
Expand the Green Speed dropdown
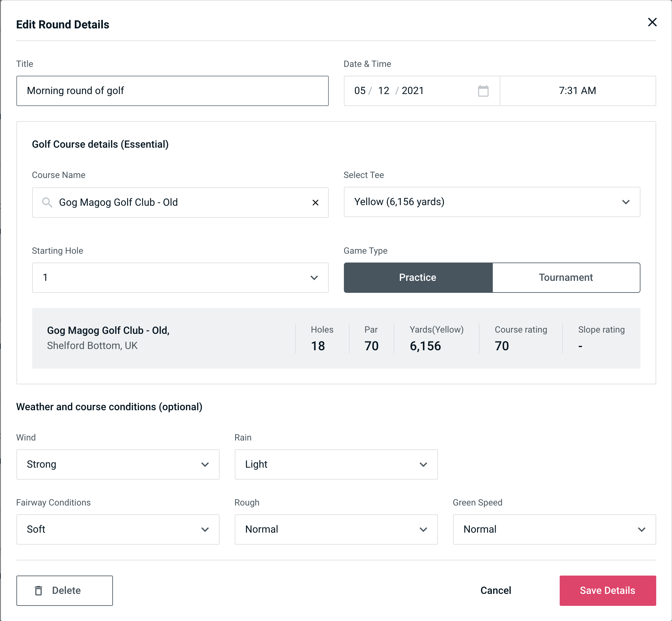[x=554, y=529]
